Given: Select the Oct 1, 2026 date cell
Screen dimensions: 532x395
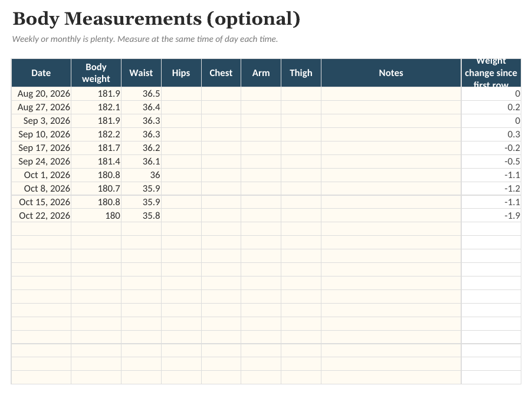Looking at the screenshot, I should [x=41, y=175].
